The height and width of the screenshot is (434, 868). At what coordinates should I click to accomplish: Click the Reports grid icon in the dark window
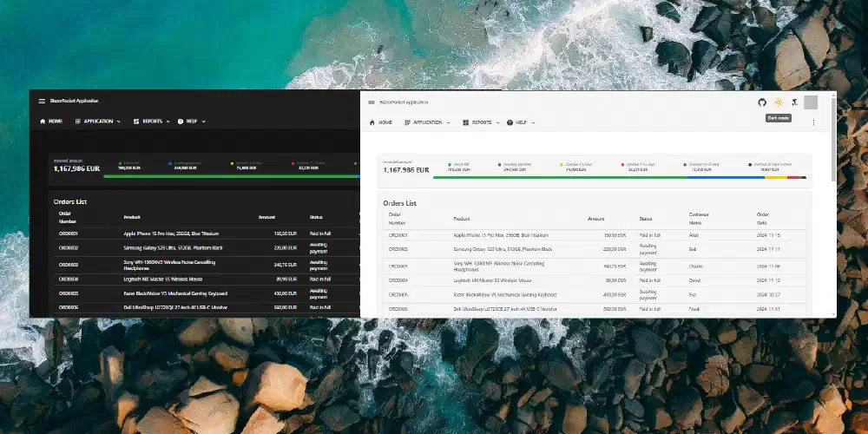[136, 122]
